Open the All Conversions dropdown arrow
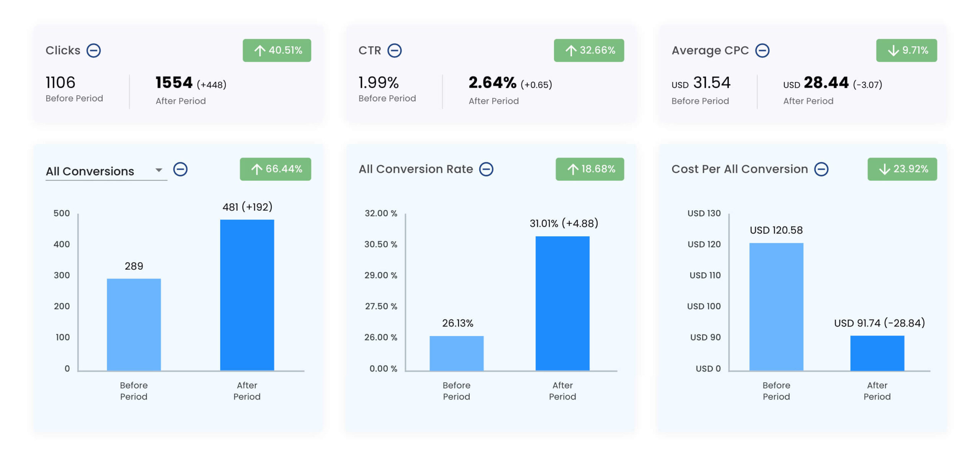This screenshot has width=980, height=457. point(158,170)
